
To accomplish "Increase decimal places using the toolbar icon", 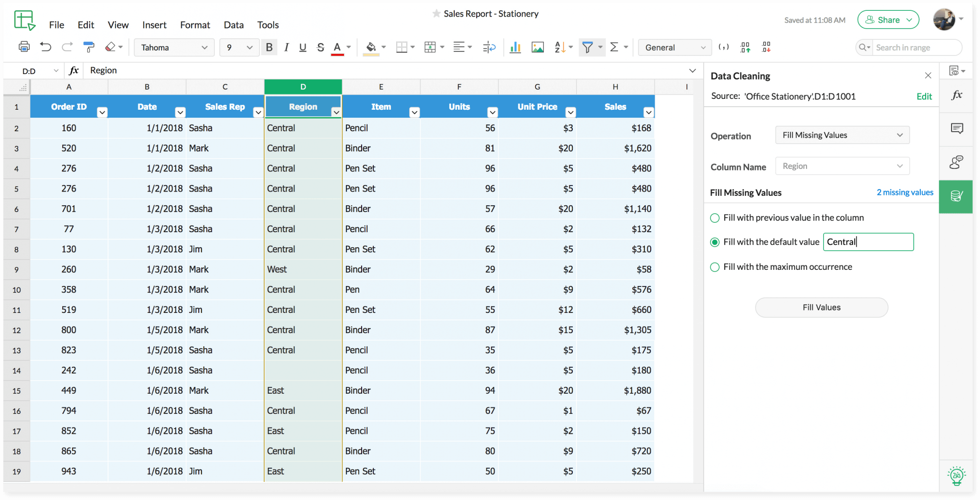I will [x=745, y=47].
